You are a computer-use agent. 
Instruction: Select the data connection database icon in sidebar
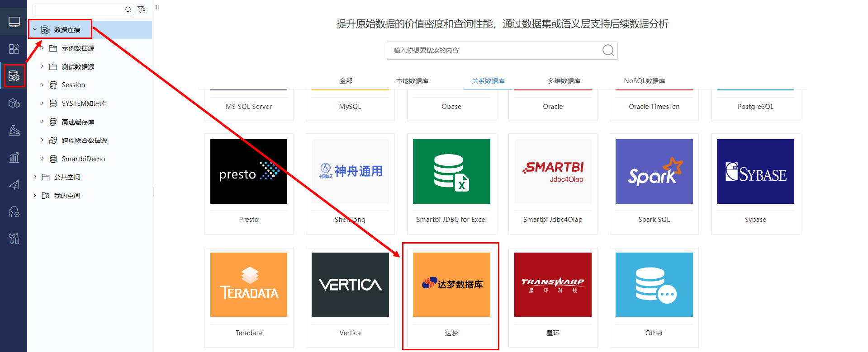[x=14, y=76]
